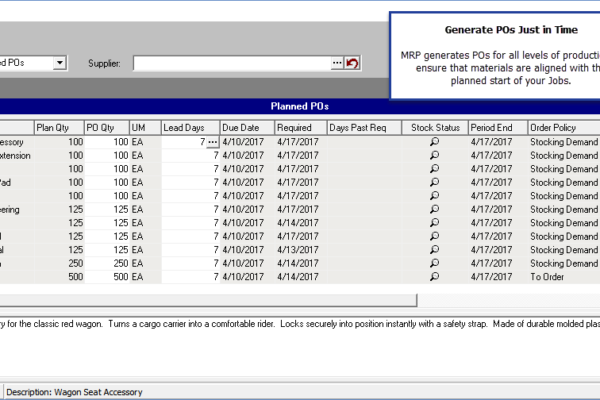Click the Supplier field red undo icon
This screenshot has width=600, height=400.
[x=352, y=63]
